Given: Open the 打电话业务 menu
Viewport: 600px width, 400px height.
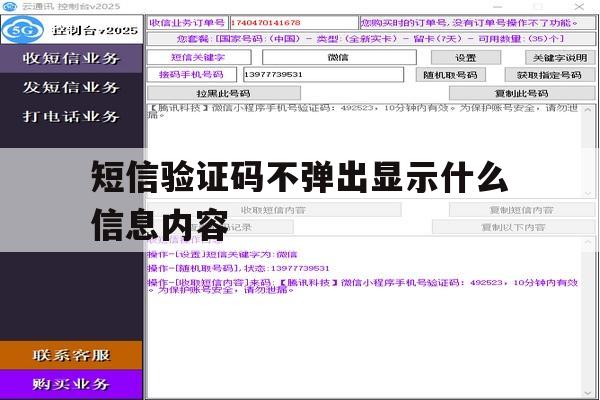Looking at the screenshot, I should click(71, 116).
